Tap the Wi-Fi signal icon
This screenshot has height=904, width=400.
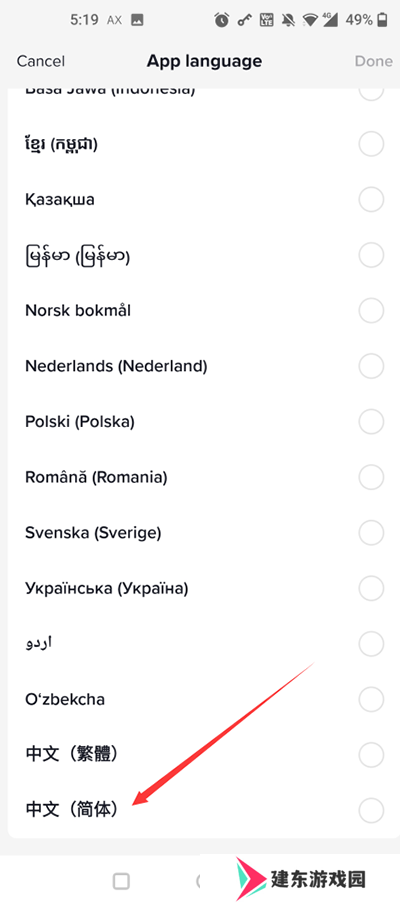pos(312,21)
